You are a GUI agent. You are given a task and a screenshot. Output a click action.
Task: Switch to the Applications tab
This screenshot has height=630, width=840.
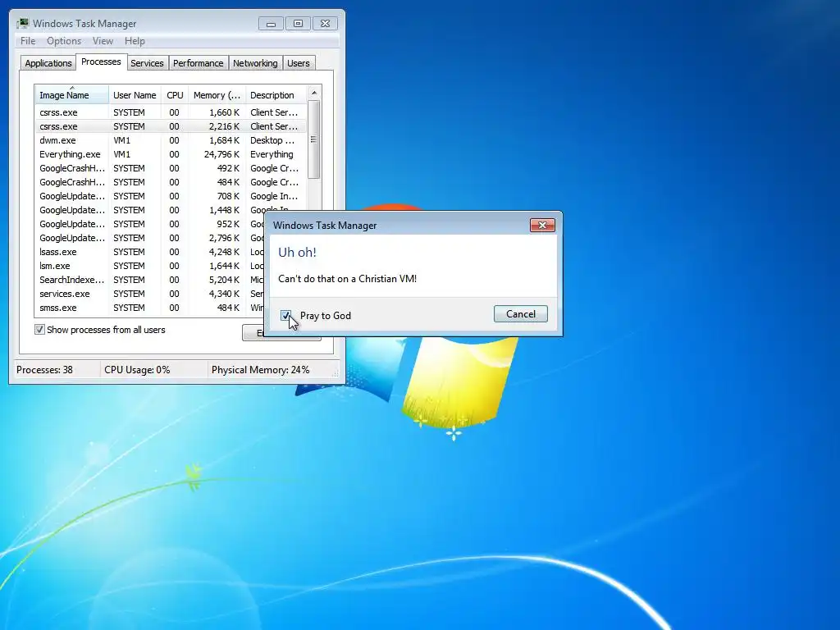pyautogui.click(x=48, y=63)
